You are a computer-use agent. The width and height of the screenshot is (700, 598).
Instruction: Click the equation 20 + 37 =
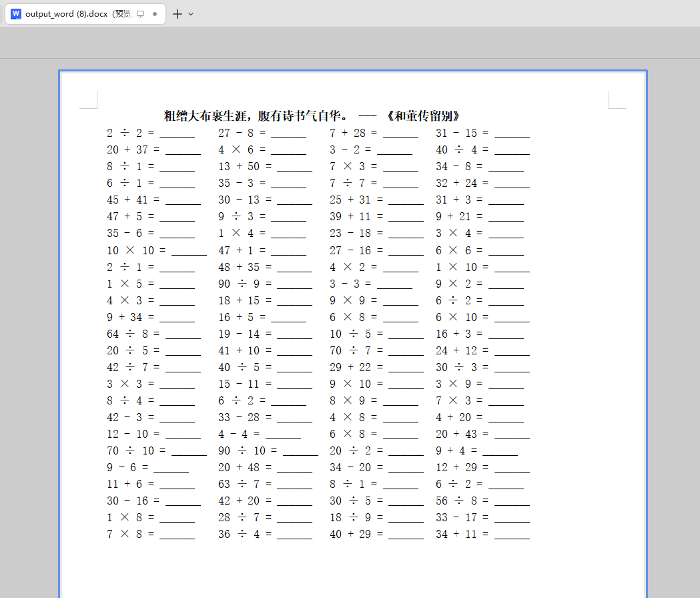click(133, 149)
